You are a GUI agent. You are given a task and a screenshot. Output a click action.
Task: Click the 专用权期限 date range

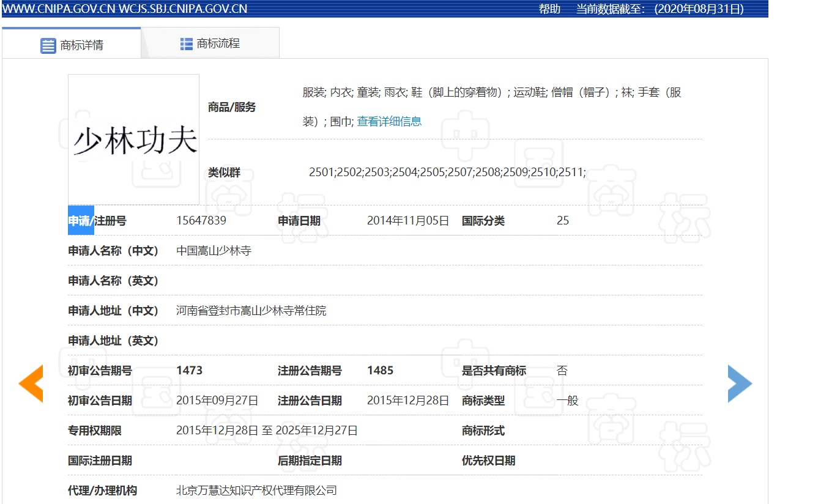click(x=266, y=430)
